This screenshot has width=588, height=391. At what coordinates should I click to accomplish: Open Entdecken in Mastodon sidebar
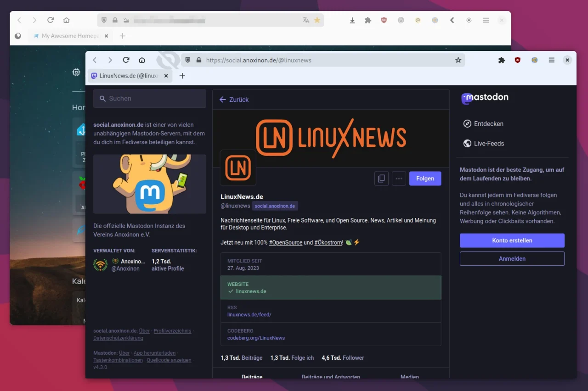(x=483, y=124)
